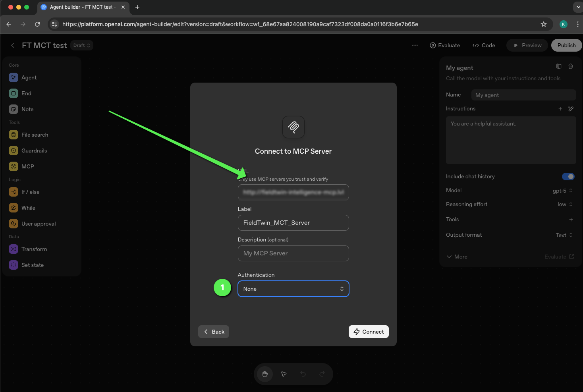This screenshot has height=392, width=583.
Task: Change Reasoning effort low dropdown
Action: point(565,204)
